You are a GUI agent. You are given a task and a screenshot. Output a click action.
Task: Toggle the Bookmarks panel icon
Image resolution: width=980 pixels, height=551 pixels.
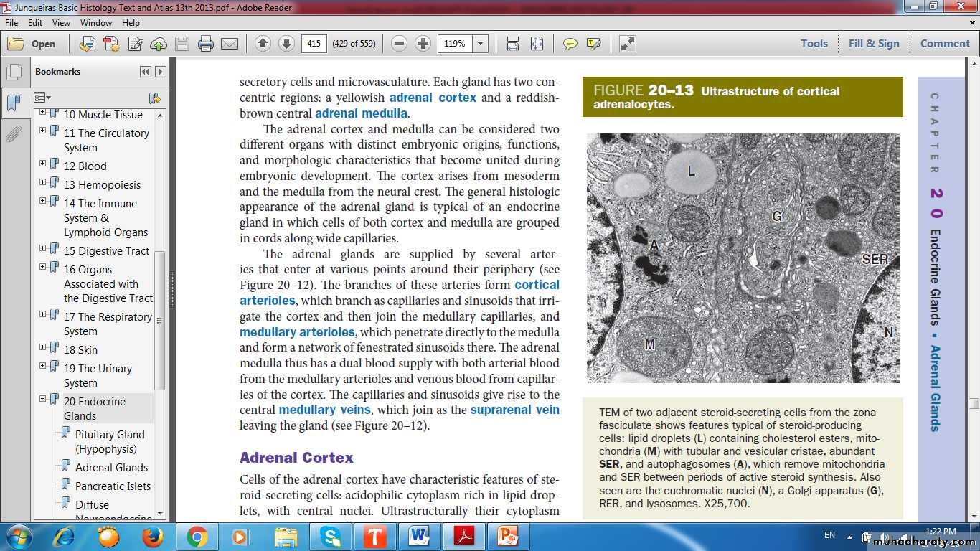[x=13, y=103]
